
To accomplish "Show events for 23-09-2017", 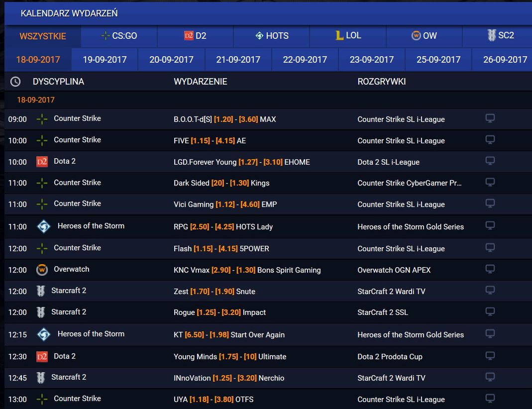I will [372, 60].
